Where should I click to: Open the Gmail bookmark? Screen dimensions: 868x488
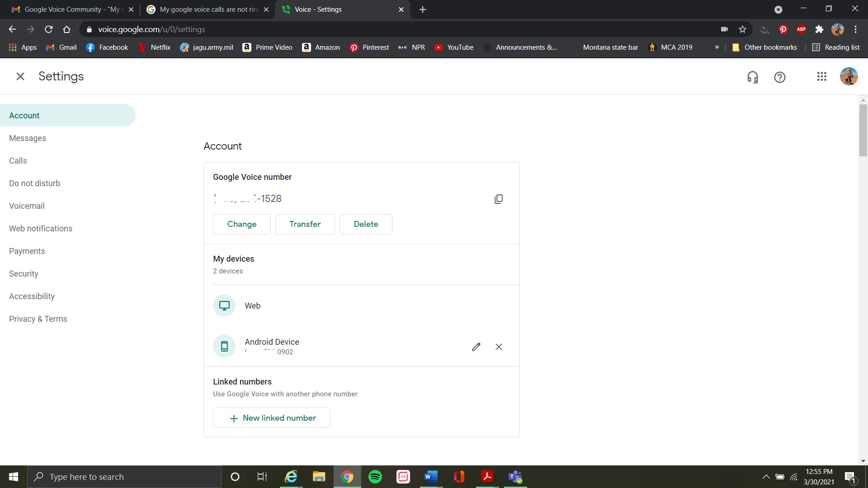(61, 47)
